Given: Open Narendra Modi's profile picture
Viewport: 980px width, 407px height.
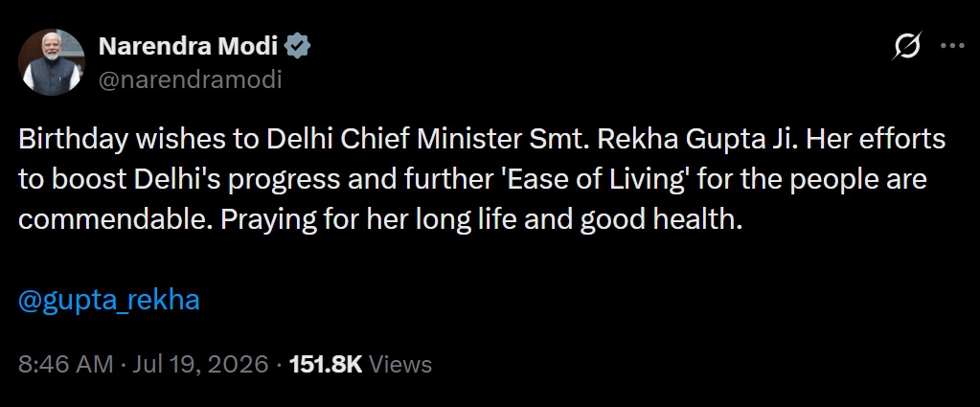Looking at the screenshot, I should point(51,62).
